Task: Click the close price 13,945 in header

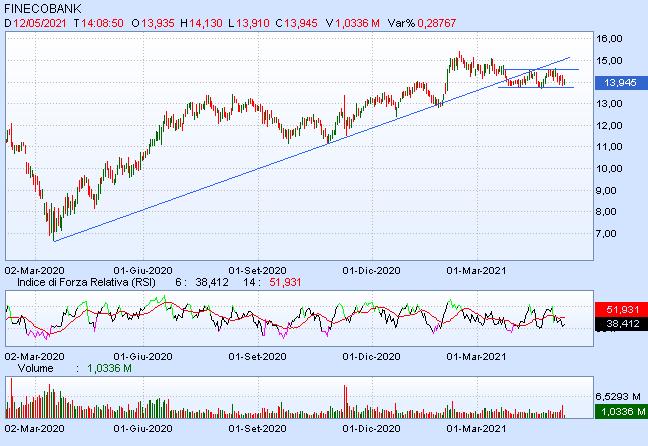Action: click(301, 23)
